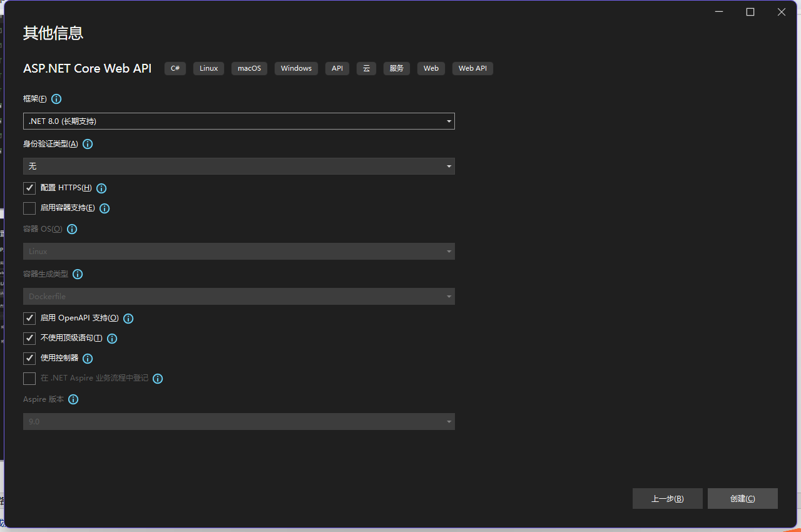The height and width of the screenshot is (532, 801).
Task: Click the API tag
Action: [337, 68]
